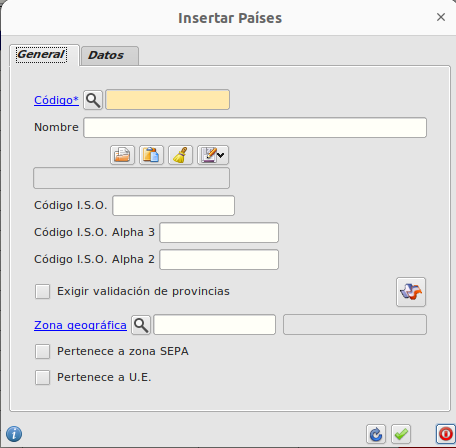Confirm with the green checkmark button
This screenshot has width=456, height=448.
click(x=401, y=434)
